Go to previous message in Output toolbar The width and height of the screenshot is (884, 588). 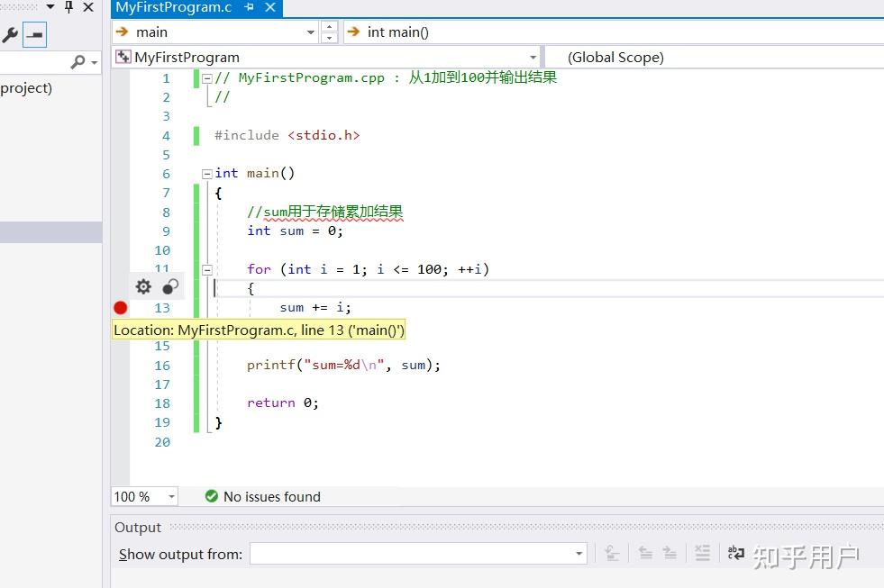pyautogui.click(x=646, y=553)
